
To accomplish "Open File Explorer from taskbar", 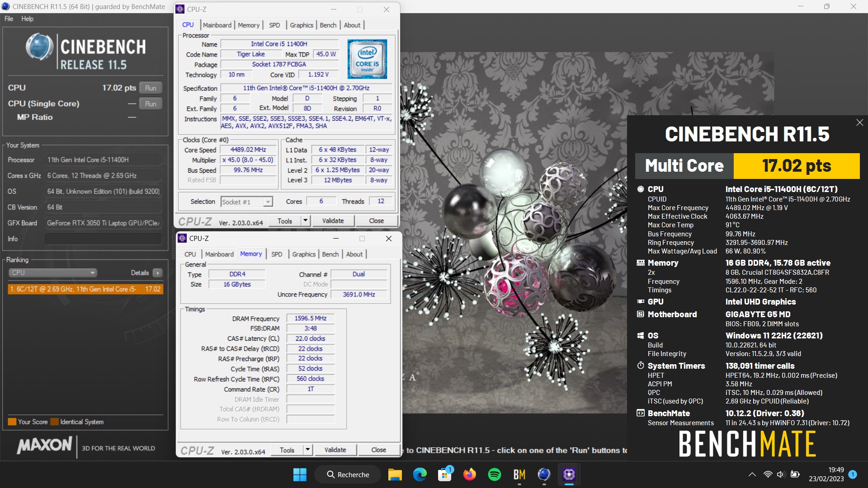I will [395, 474].
